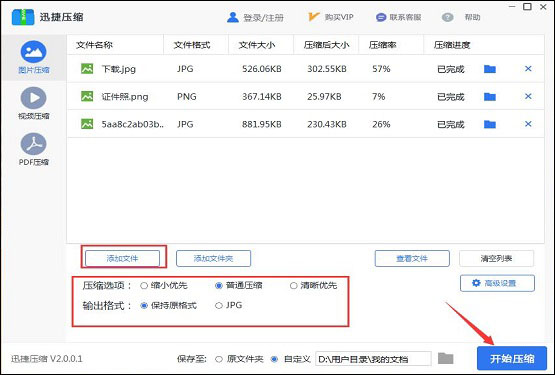555x375 pixels.
Task: Click the 26% compression ratio cell
Action: [381, 124]
